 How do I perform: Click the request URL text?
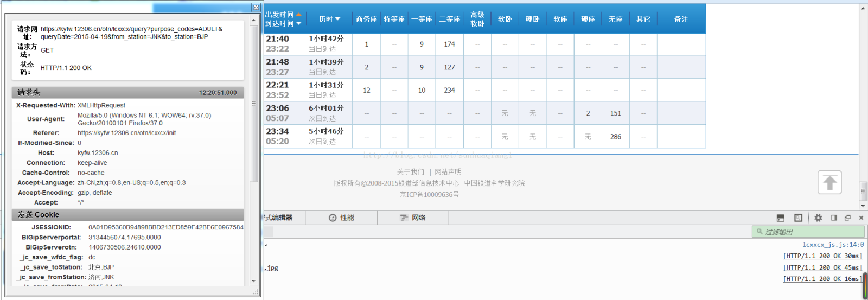[132, 33]
